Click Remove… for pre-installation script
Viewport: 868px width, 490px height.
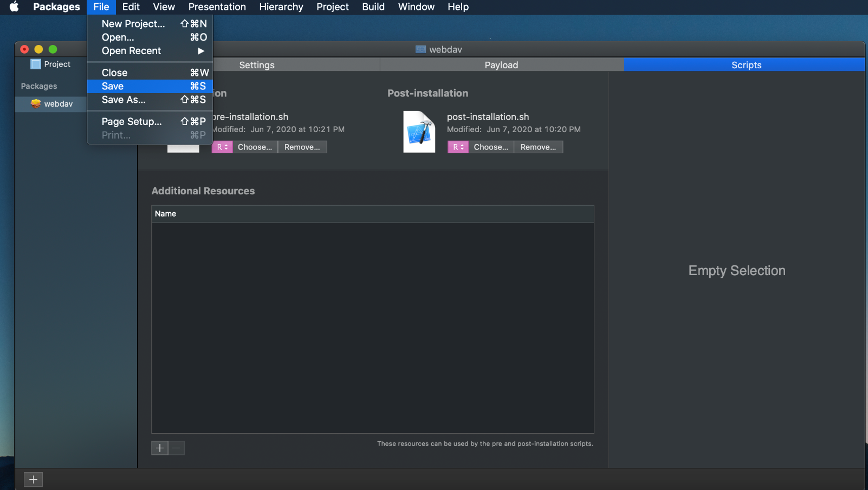[x=302, y=147]
